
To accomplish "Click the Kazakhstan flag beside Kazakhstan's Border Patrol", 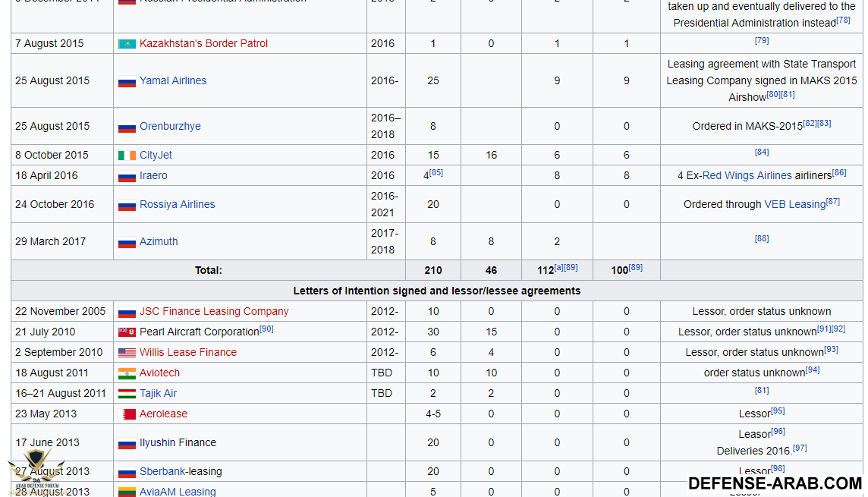I will tap(127, 44).
